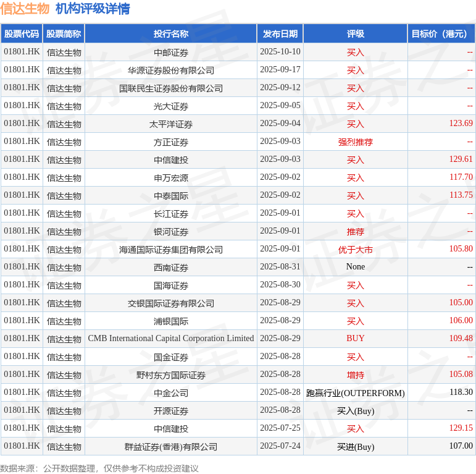Viewport: 476px width, 474px height.
Task: Select the 银河证券 cell
Action: (171, 232)
